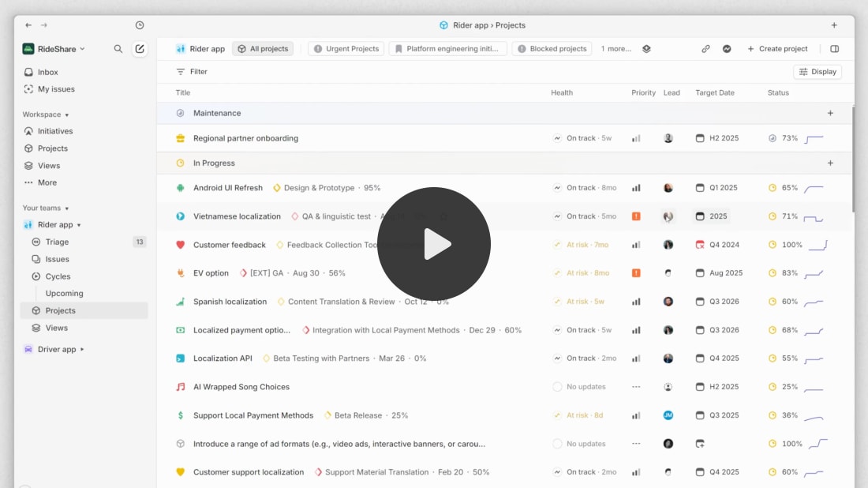Play the video with the center play button

point(433,244)
